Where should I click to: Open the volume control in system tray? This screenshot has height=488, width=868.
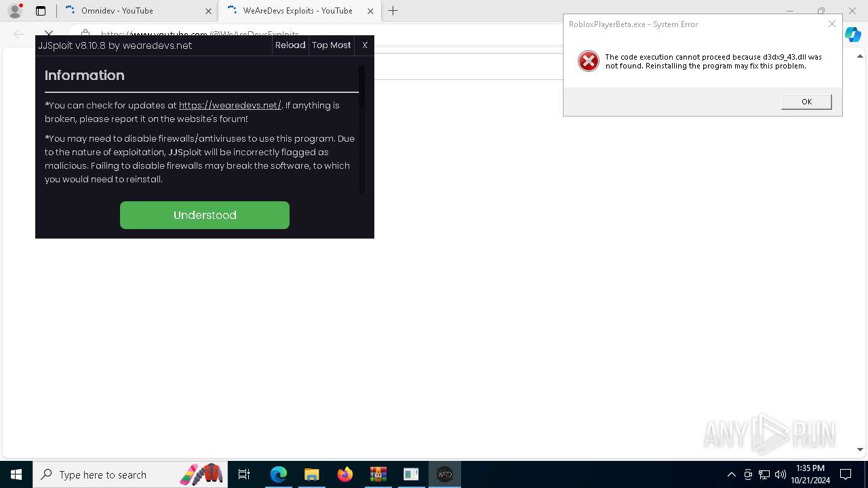coord(781,474)
